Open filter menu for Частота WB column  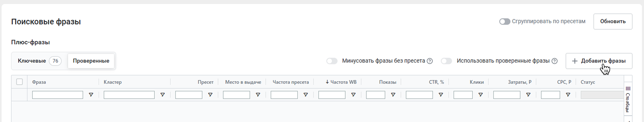[x=353, y=95]
